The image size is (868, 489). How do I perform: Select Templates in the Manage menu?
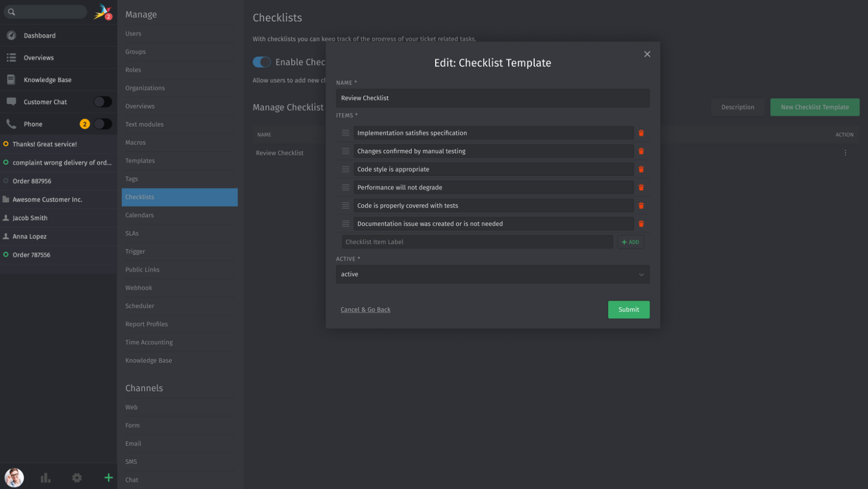click(140, 160)
